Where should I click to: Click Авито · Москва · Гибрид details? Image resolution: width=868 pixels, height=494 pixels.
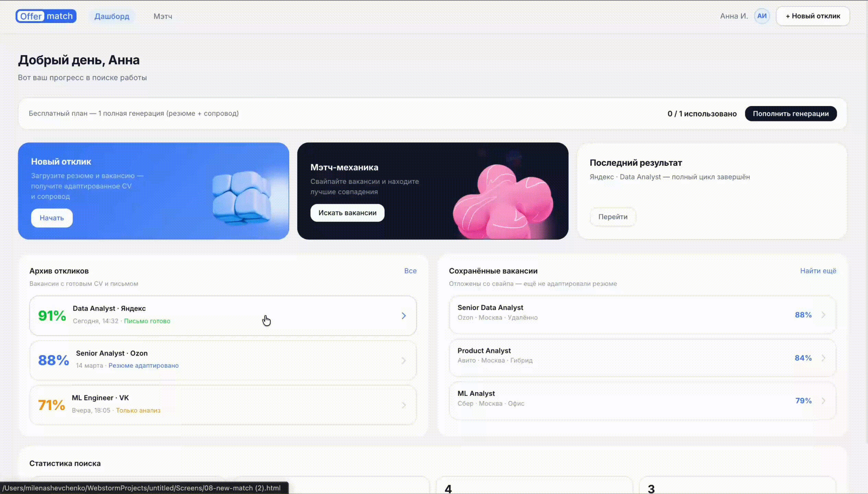pyautogui.click(x=495, y=361)
